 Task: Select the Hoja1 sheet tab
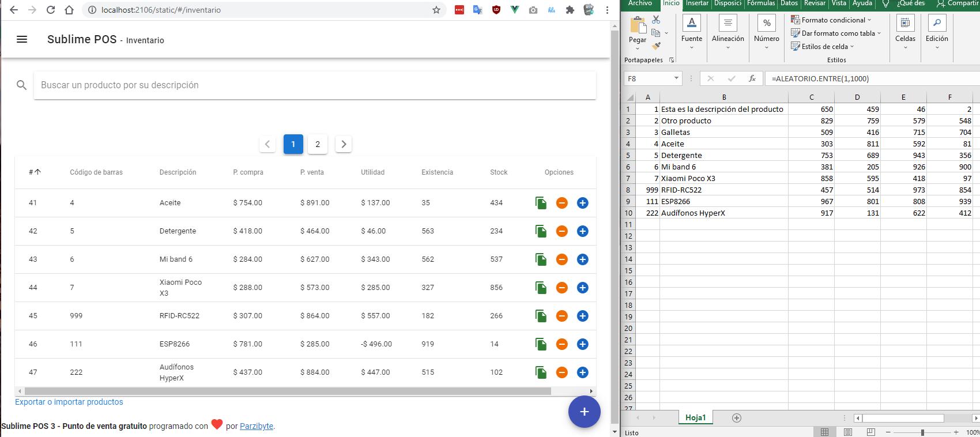click(x=695, y=418)
